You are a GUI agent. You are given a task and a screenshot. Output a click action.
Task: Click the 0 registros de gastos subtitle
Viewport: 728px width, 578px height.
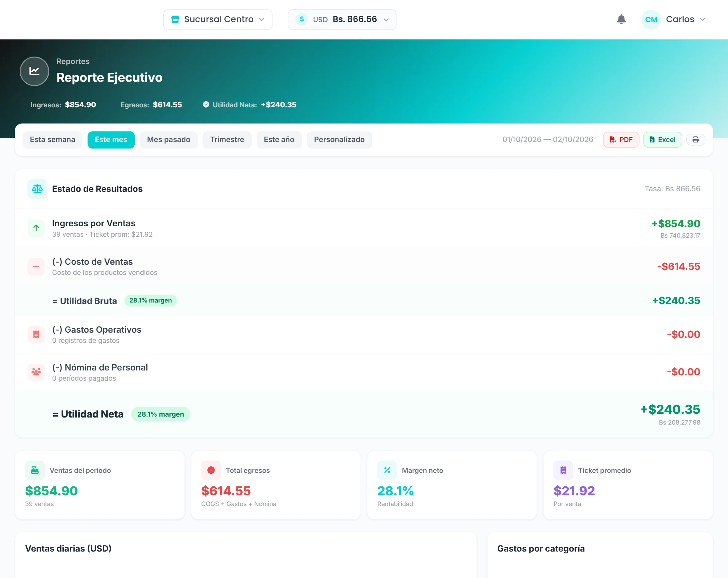click(x=86, y=341)
